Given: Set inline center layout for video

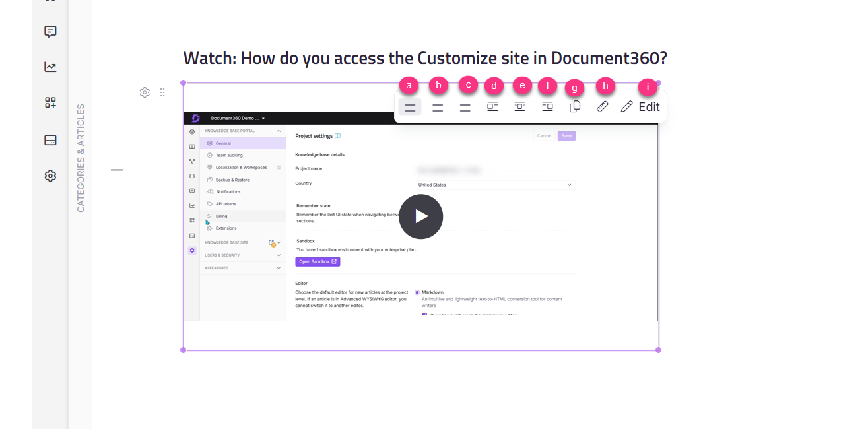Looking at the screenshot, I should coord(520,107).
